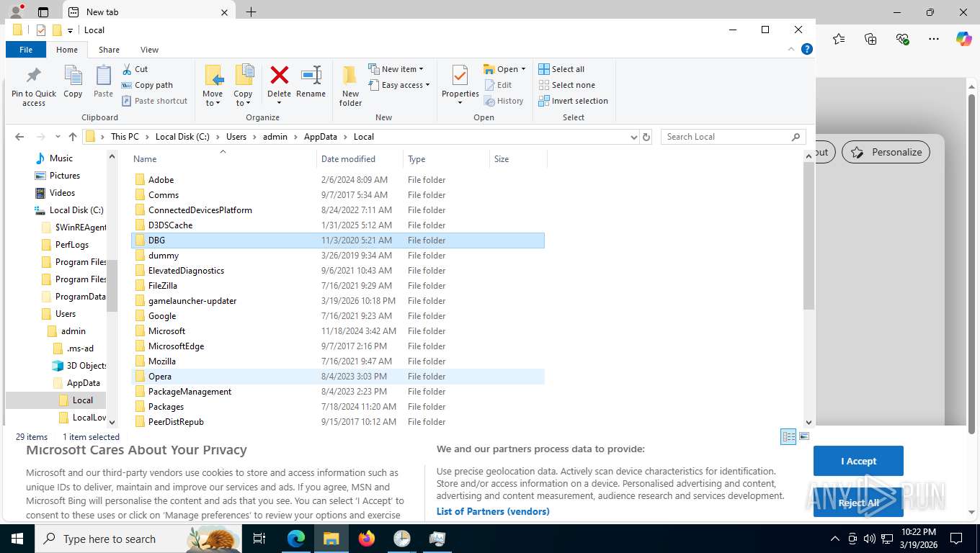Select the FileZilla folder
The image size is (980, 553).
pyautogui.click(x=339, y=286)
